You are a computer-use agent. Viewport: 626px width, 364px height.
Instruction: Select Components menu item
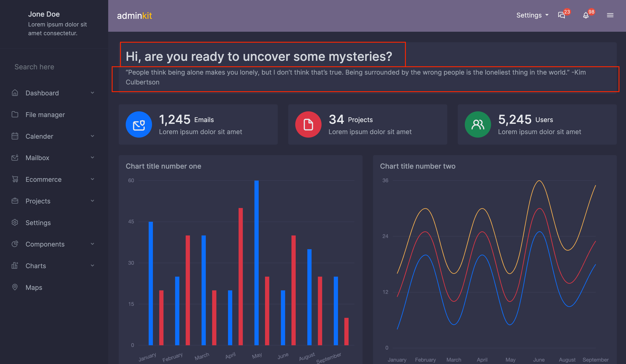point(45,244)
